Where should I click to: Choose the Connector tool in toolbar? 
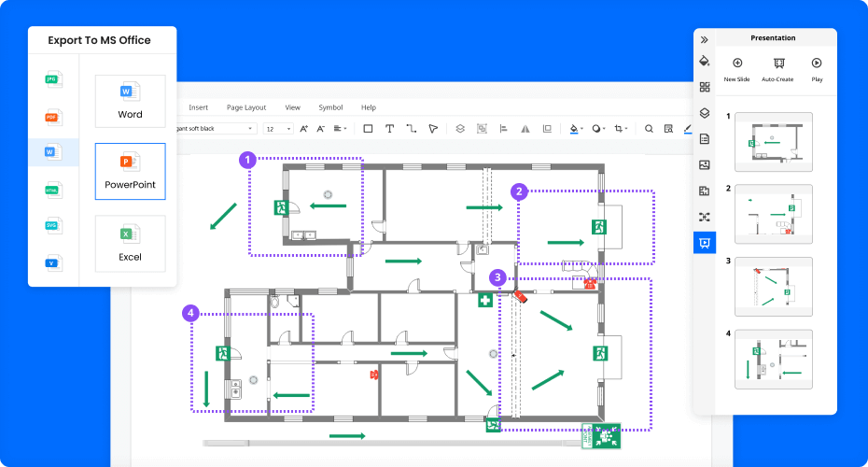click(x=412, y=129)
